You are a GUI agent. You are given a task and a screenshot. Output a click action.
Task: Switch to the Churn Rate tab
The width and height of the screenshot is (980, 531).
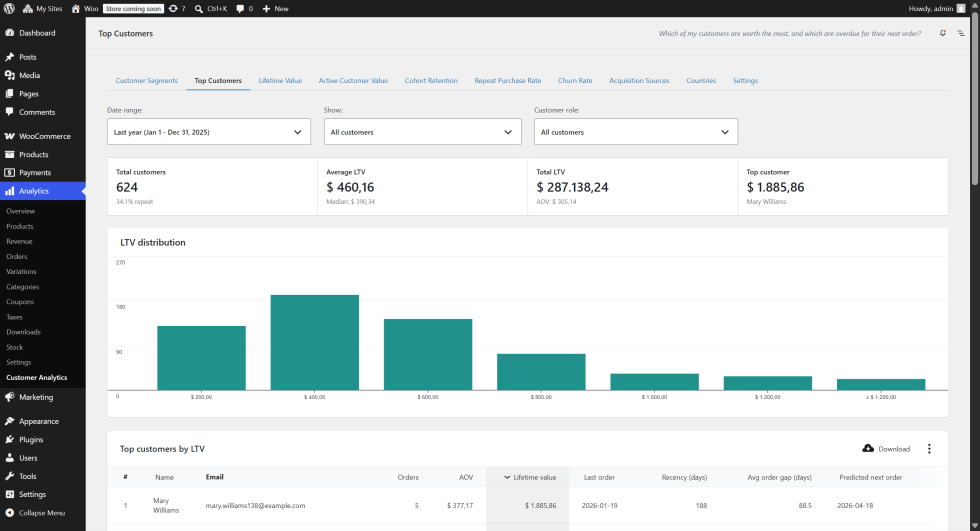pos(575,81)
